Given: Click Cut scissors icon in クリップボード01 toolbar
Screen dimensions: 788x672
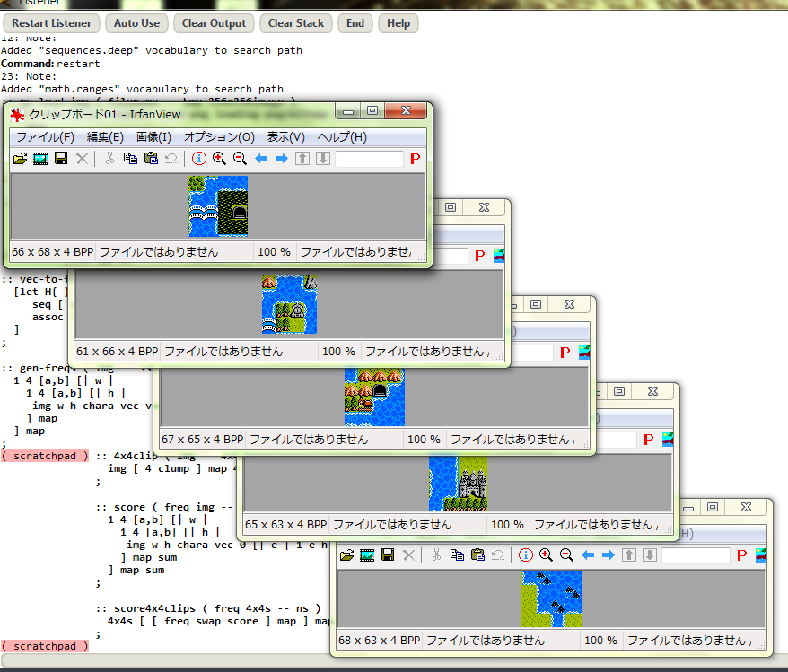Looking at the screenshot, I should pos(109,159).
